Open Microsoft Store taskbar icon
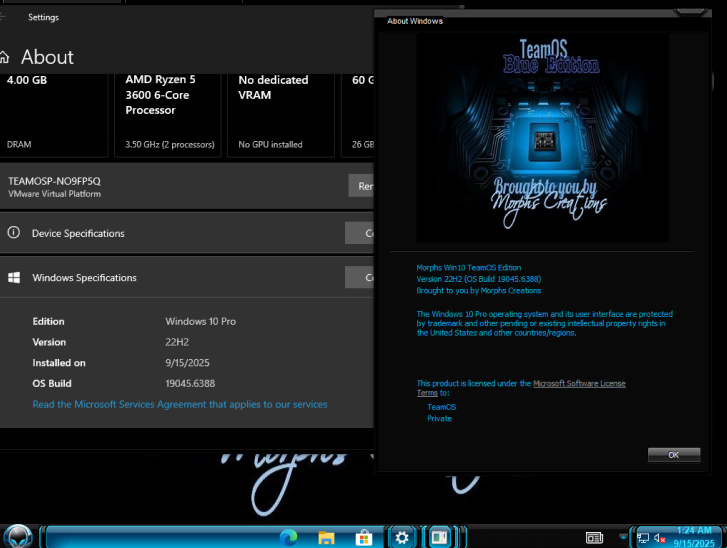 coord(364,538)
